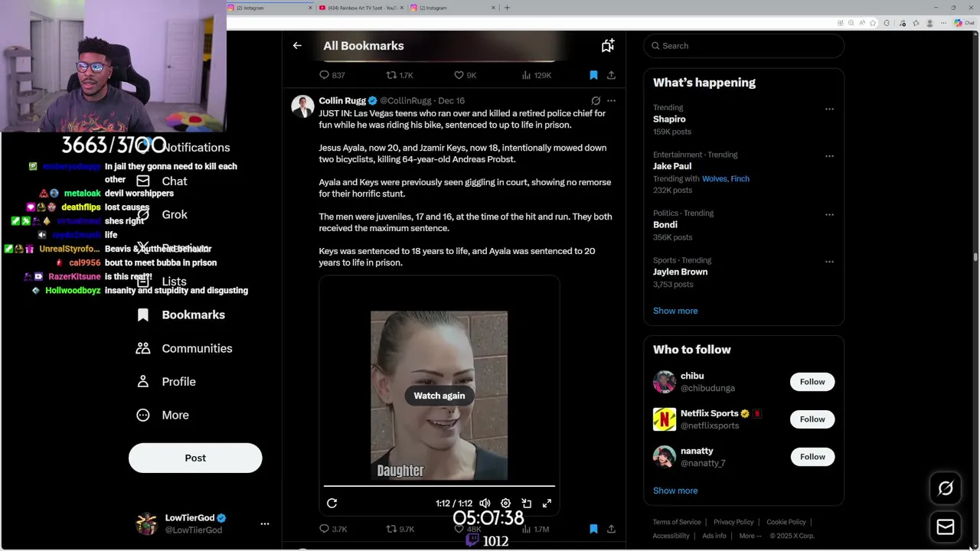The width and height of the screenshot is (980, 551).
Task: Follow chibu
Action: (x=812, y=382)
